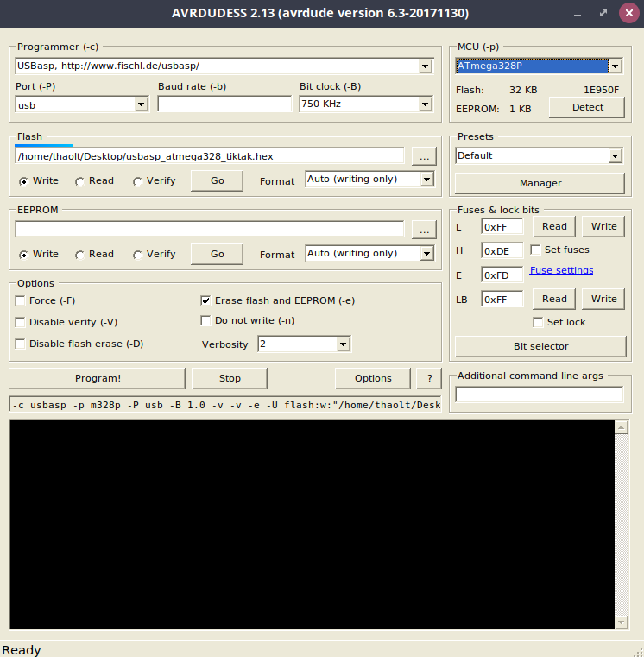Open the presets Manager
This screenshot has height=657, width=644.
click(540, 183)
